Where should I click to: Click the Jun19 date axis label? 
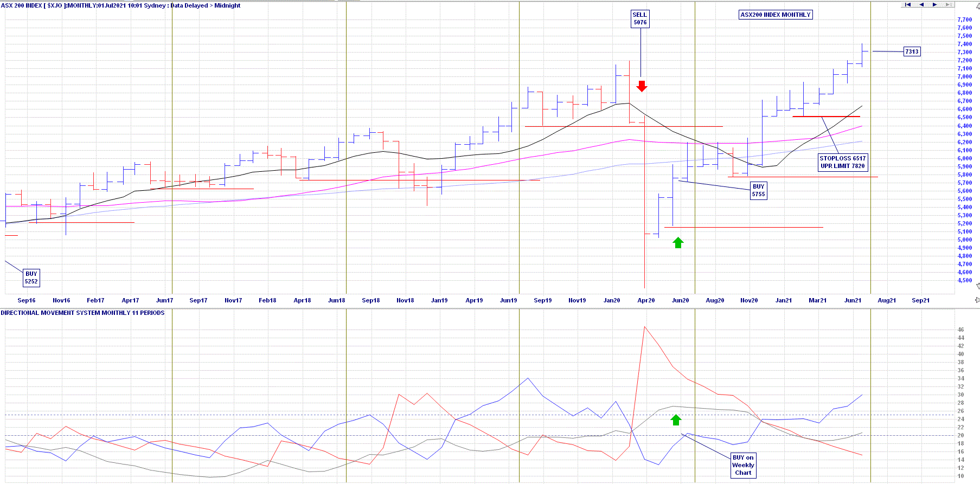[509, 300]
